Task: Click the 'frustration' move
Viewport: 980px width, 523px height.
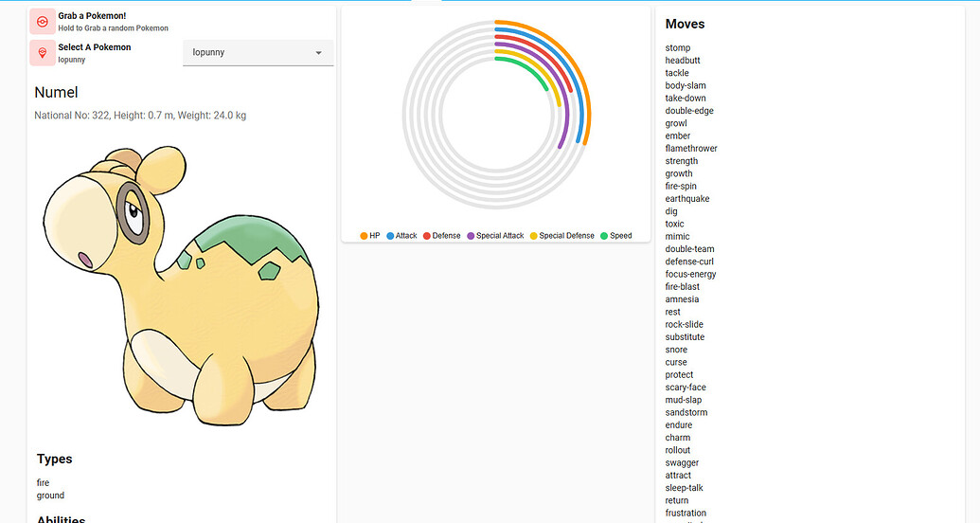Action: pos(686,513)
